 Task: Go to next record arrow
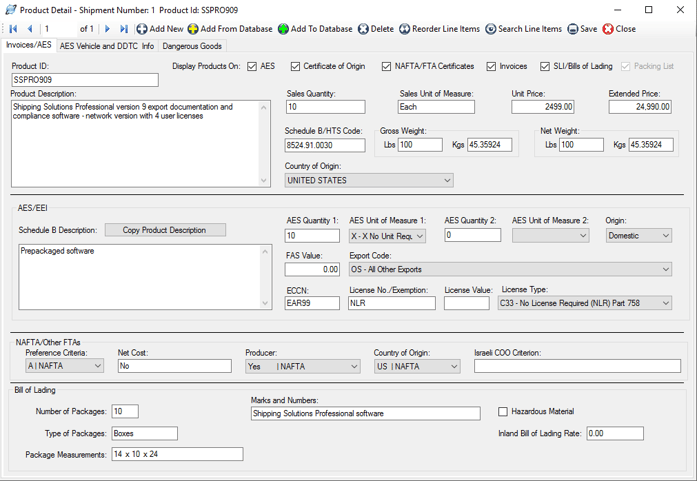(x=107, y=29)
